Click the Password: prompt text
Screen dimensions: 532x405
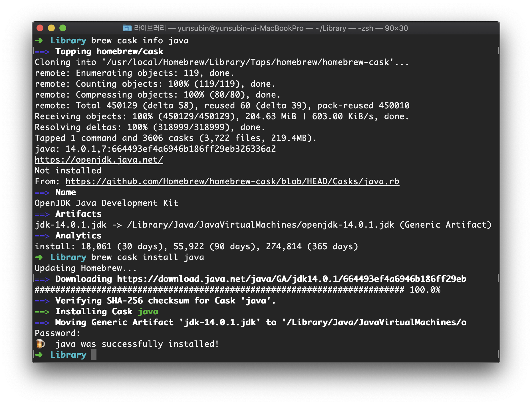(57, 333)
